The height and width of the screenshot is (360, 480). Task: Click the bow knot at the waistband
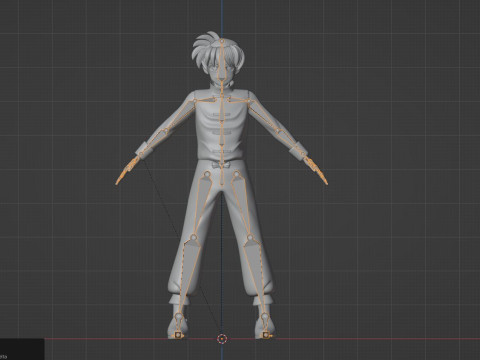click(x=222, y=164)
